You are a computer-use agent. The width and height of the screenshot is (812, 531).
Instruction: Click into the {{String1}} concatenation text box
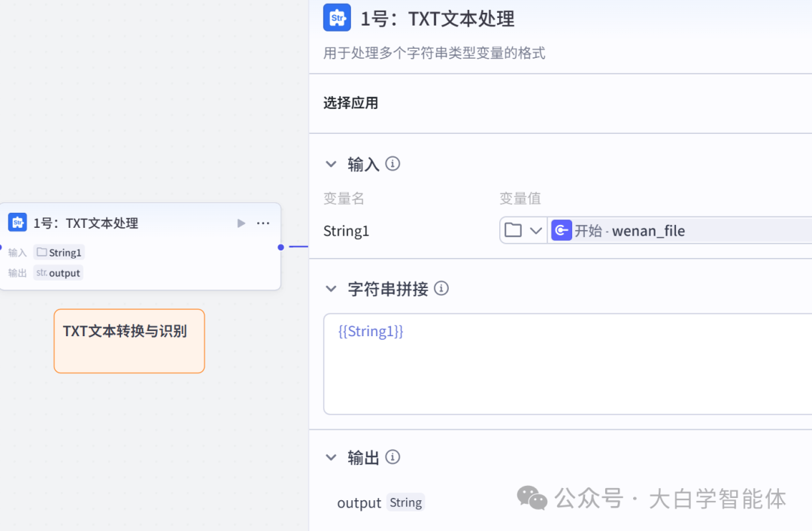click(568, 364)
